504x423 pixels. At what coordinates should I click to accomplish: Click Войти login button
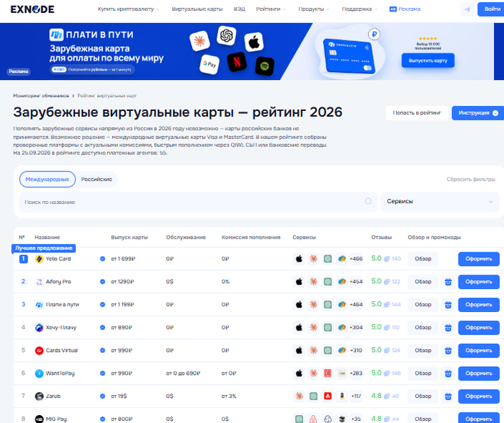[x=491, y=9]
